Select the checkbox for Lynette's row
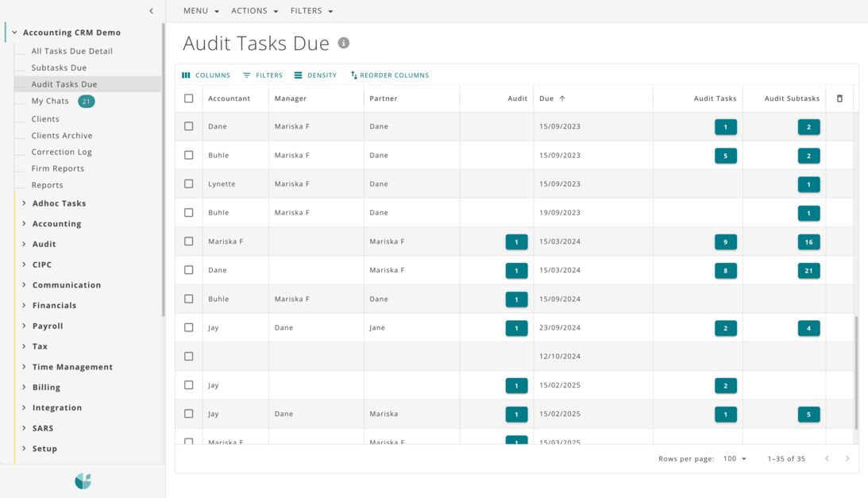868x498 pixels. tap(189, 183)
